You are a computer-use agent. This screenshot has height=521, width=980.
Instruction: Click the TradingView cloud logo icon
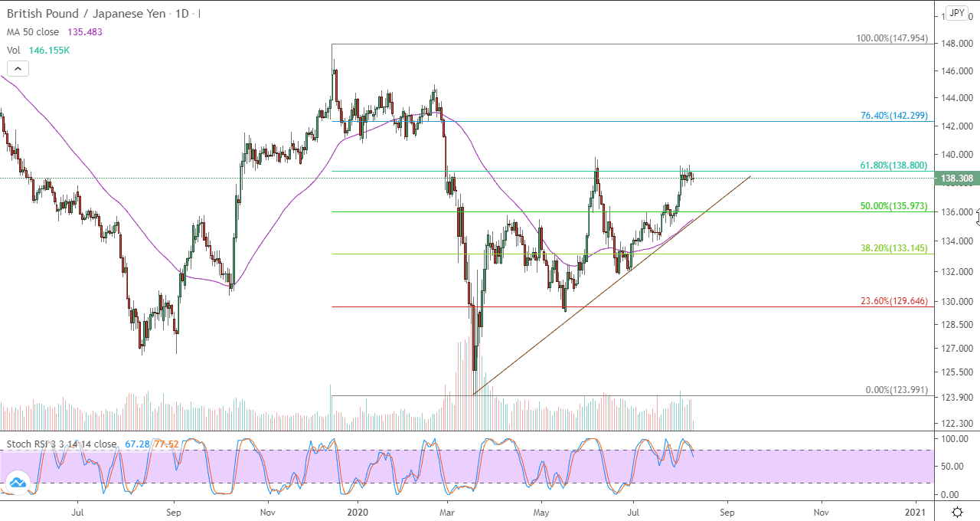point(17,482)
